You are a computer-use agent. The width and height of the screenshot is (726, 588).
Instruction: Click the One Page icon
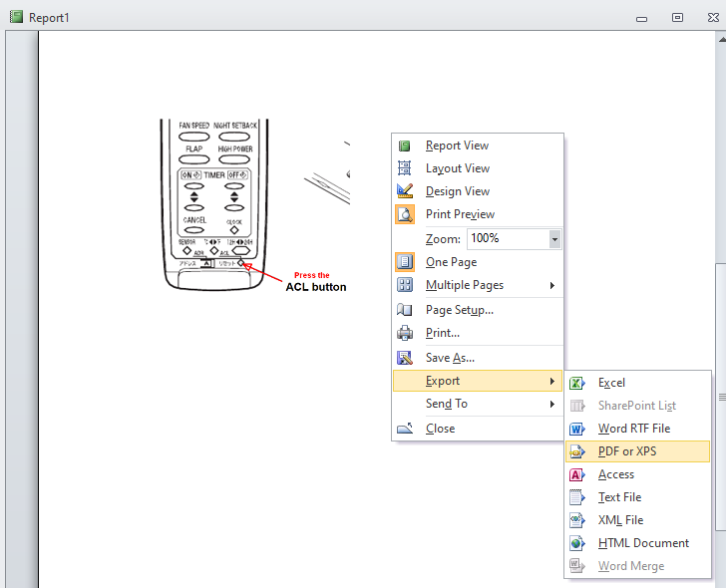pyautogui.click(x=405, y=262)
